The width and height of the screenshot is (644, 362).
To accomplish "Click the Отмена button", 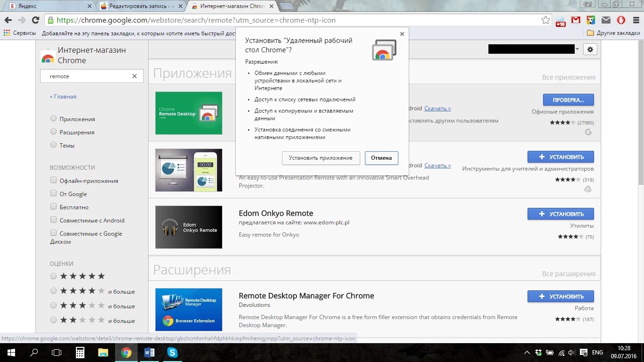I will pos(381,158).
